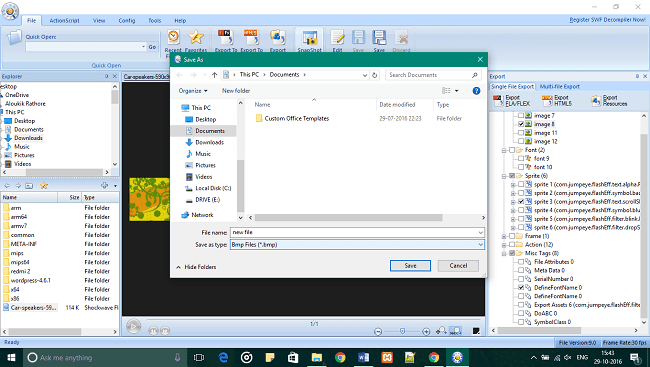Check the Action (12) folder checkbox
The image size is (650, 367).
pyautogui.click(x=512, y=245)
